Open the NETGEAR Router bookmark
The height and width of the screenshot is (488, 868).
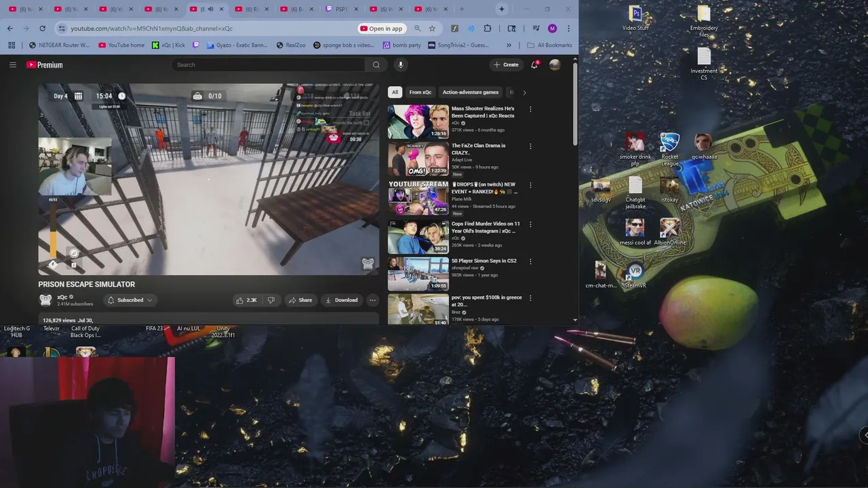[x=60, y=45]
